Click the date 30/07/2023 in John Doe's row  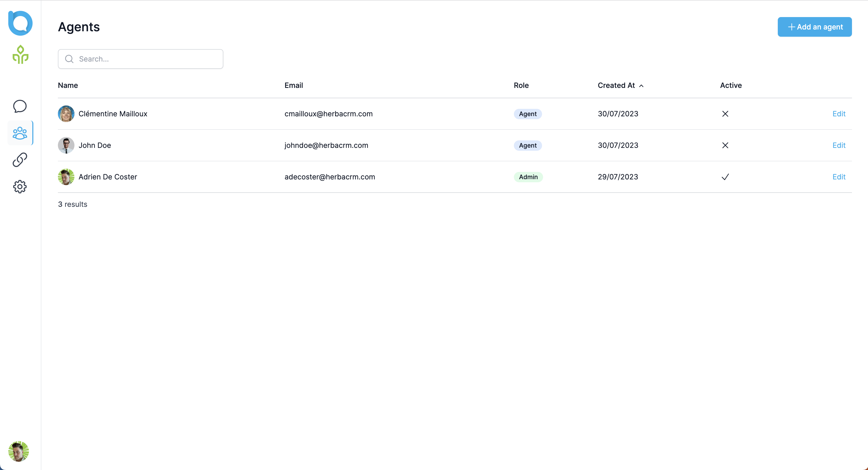point(618,145)
